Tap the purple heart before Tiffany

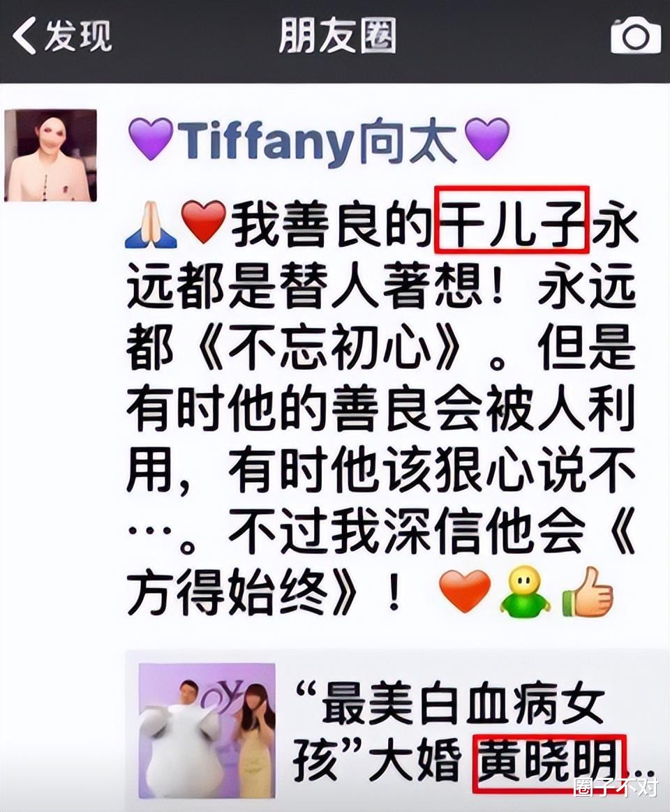tap(150, 139)
